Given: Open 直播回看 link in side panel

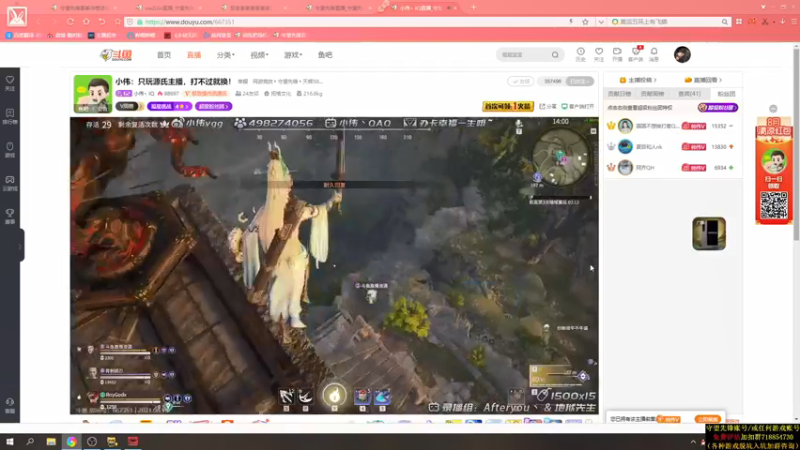Looking at the screenshot, I should click(704, 80).
